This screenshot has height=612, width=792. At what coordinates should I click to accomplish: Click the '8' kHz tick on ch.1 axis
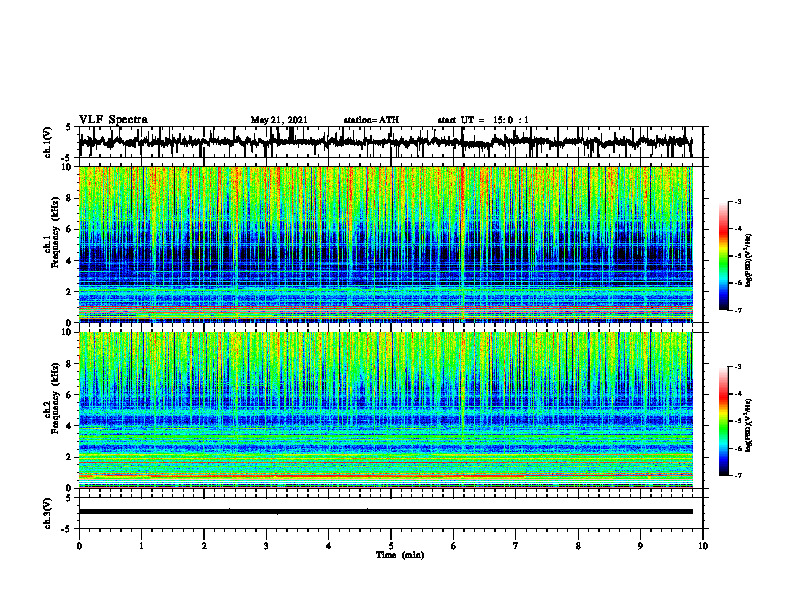[x=70, y=198]
